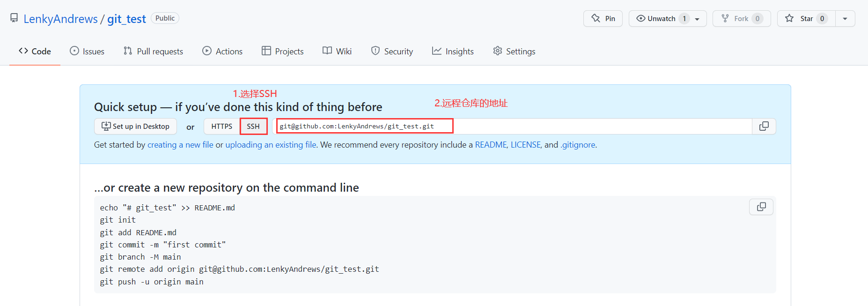Click the Issues circle-dot icon
This screenshot has width=868, height=306.
pos(74,51)
